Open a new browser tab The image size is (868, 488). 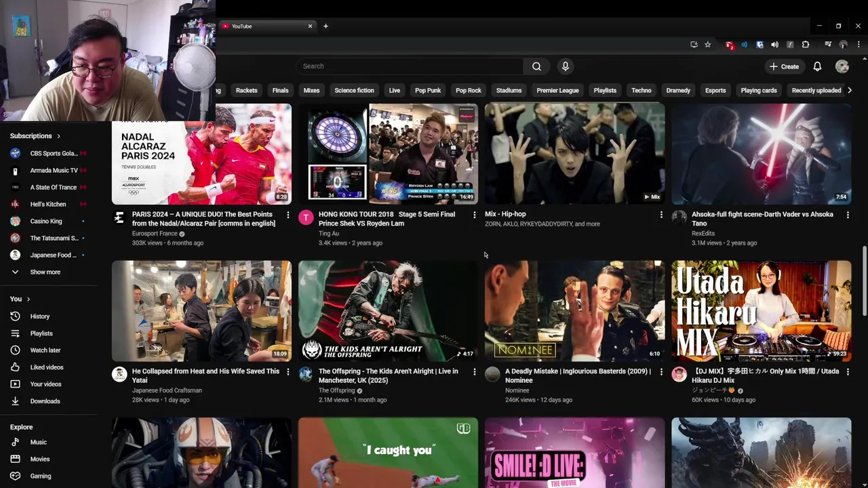325,26
